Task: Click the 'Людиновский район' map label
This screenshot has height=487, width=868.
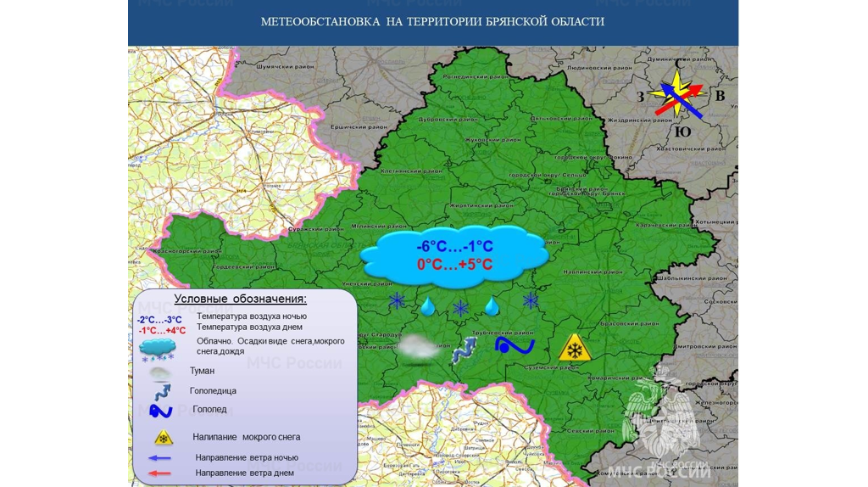Action: [599, 68]
